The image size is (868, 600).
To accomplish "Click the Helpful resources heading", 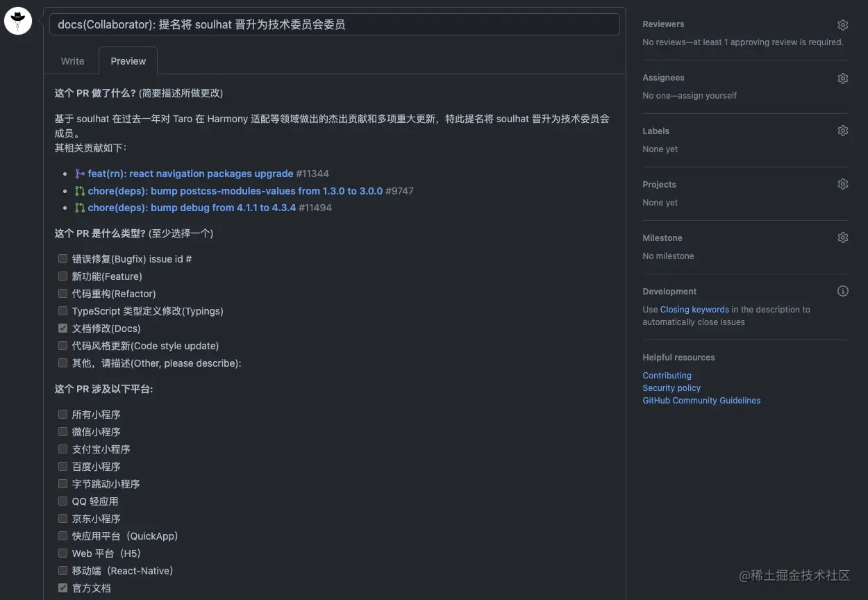I will [678, 358].
